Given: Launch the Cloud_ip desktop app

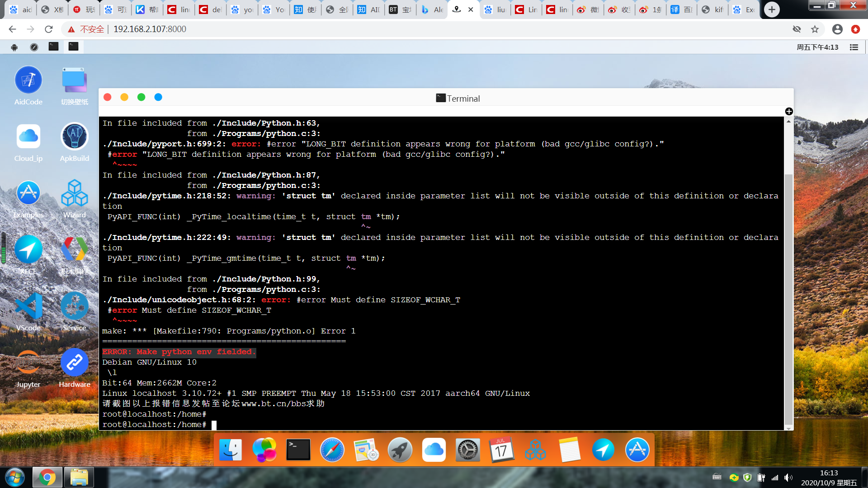Looking at the screenshot, I should pos(28,136).
